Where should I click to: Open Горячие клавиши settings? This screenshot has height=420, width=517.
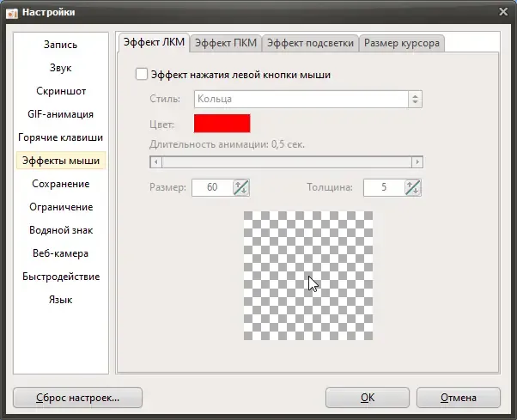(61, 137)
